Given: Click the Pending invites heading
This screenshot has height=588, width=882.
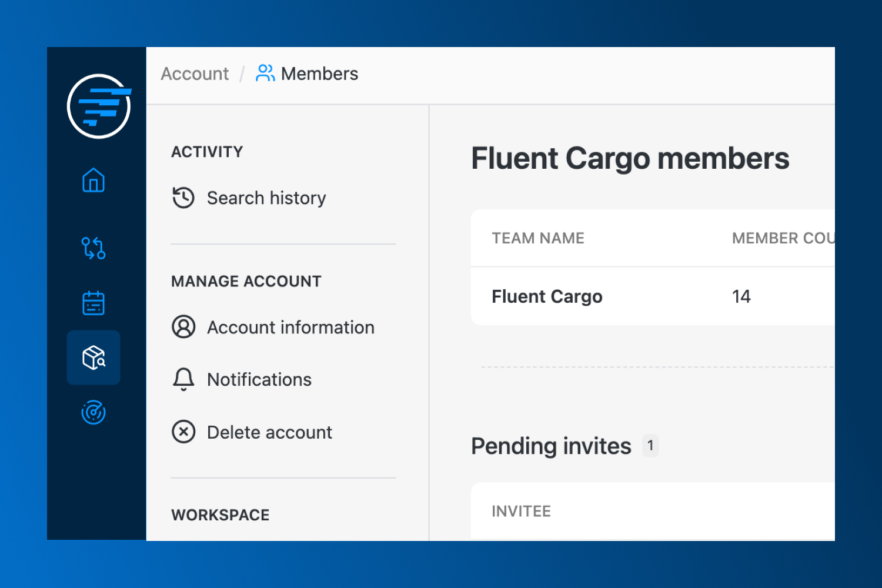Looking at the screenshot, I should click(551, 446).
